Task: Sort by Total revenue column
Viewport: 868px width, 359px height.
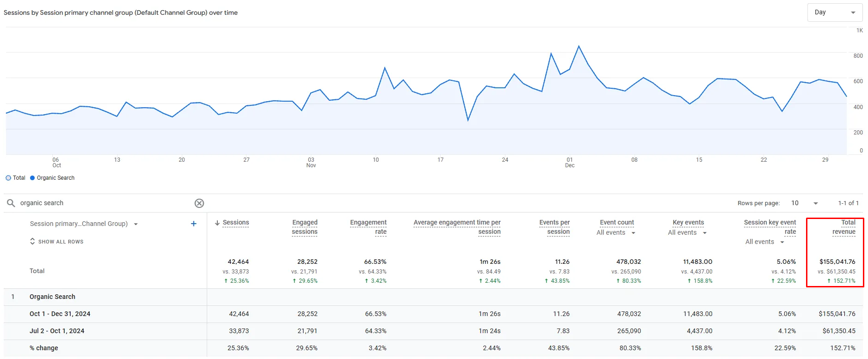Action: pyautogui.click(x=844, y=227)
